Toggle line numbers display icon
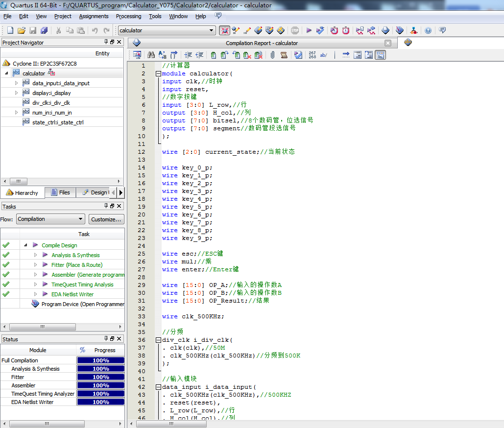The width and height of the screenshot is (504, 428). (312, 55)
